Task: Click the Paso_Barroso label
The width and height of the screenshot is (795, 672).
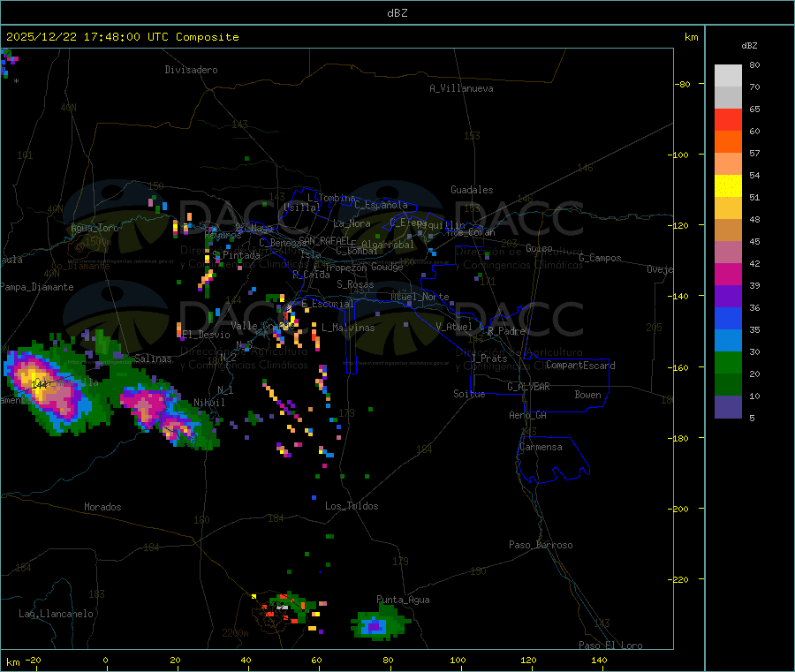Action: (541, 545)
